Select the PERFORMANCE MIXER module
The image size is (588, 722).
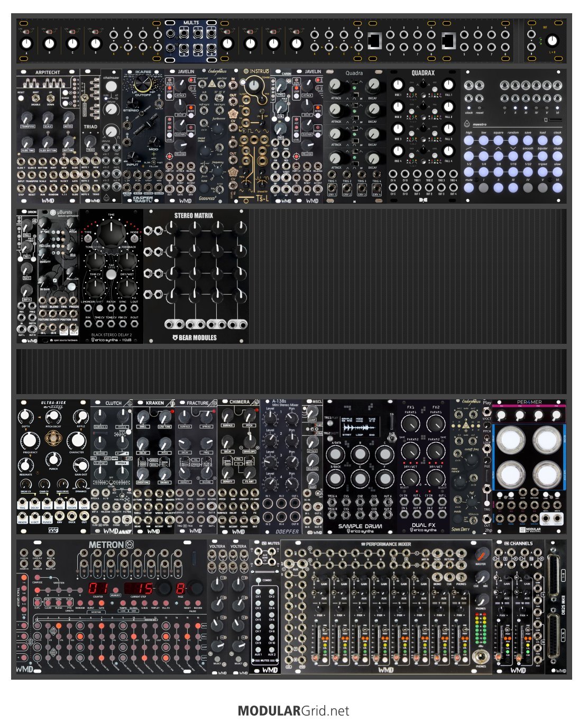387,607
